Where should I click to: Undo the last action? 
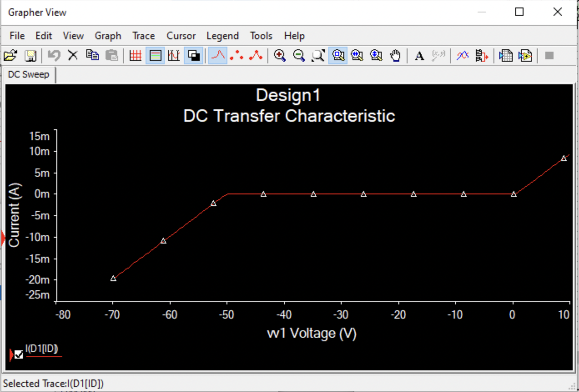point(54,55)
